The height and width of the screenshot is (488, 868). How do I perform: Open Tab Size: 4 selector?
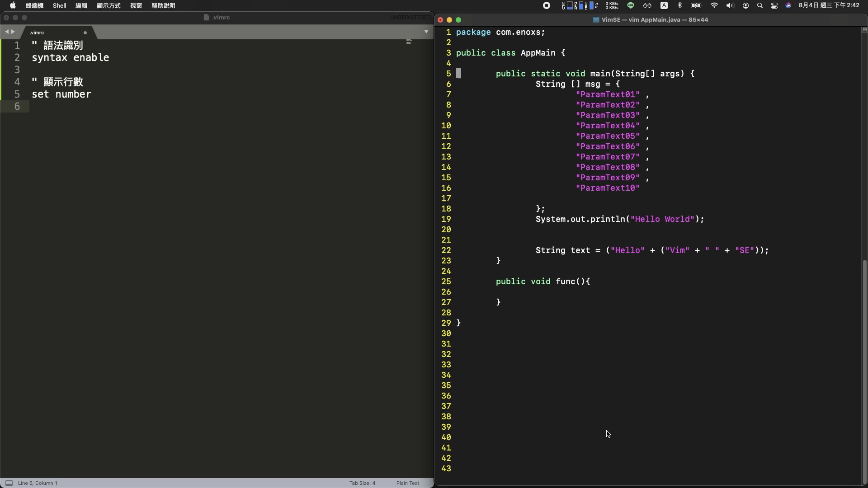coord(362,483)
